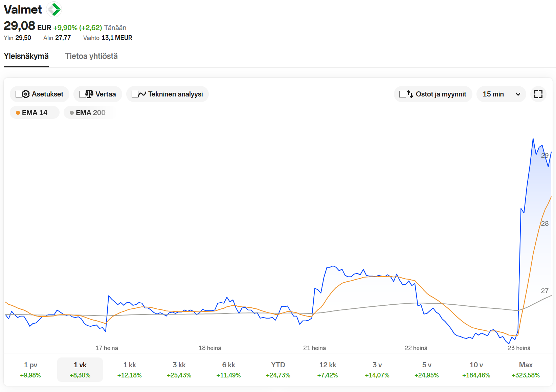Switch to the Tietoa yhtiöstä tab
The width and height of the screenshot is (556, 392).
pyautogui.click(x=91, y=56)
